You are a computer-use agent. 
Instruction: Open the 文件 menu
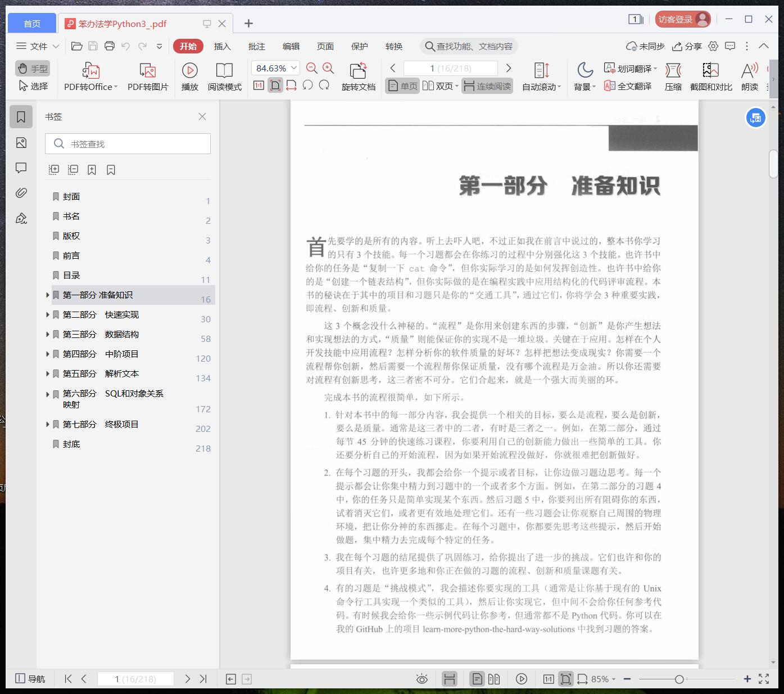tap(38, 46)
